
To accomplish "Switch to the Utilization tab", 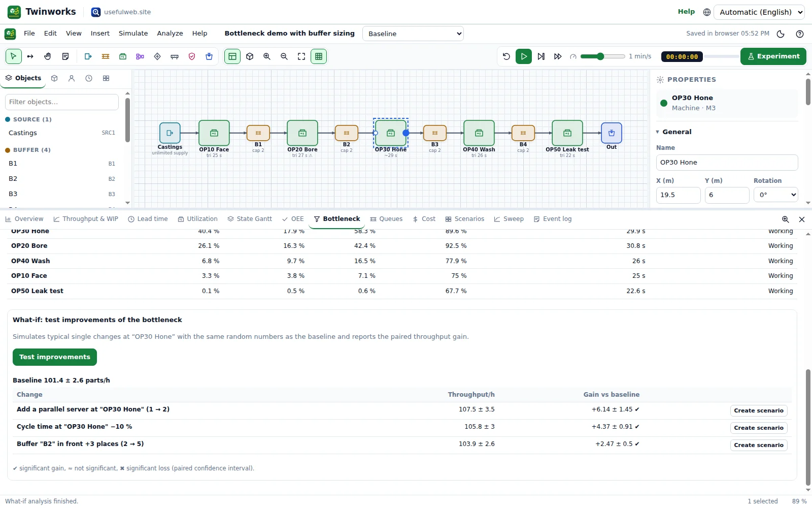I will [x=197, y=219].
